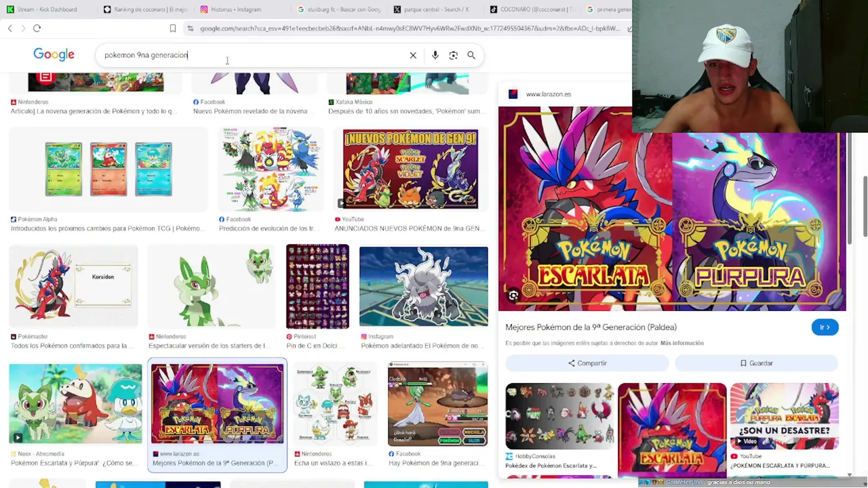Switch to Ranking de coconaro tab

pos(145,9)
